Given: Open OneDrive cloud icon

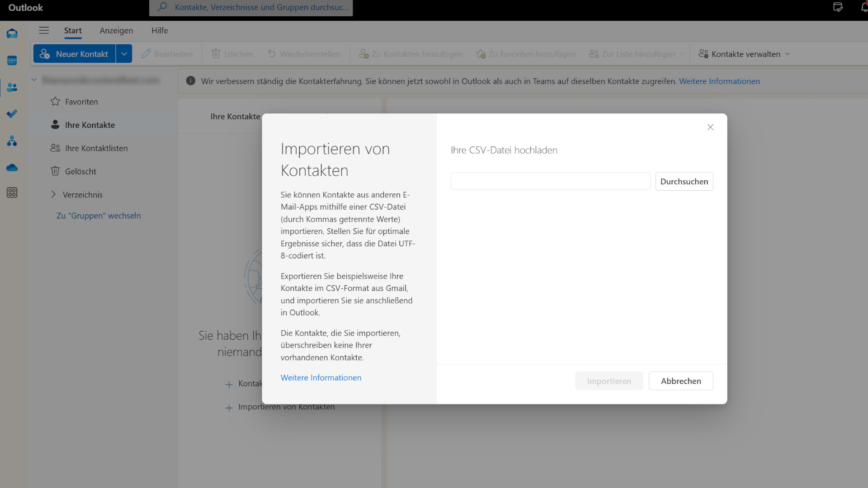Looking at the screenshot, I should 12,168.
